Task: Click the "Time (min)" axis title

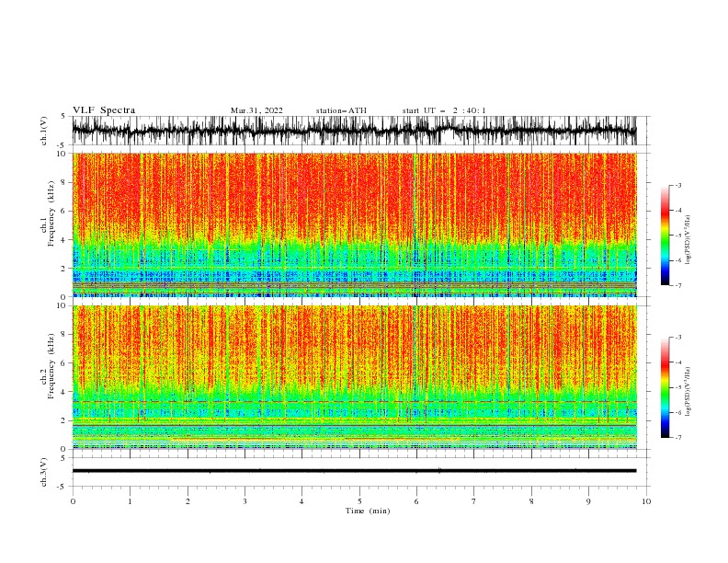Action: pos(368,511)
